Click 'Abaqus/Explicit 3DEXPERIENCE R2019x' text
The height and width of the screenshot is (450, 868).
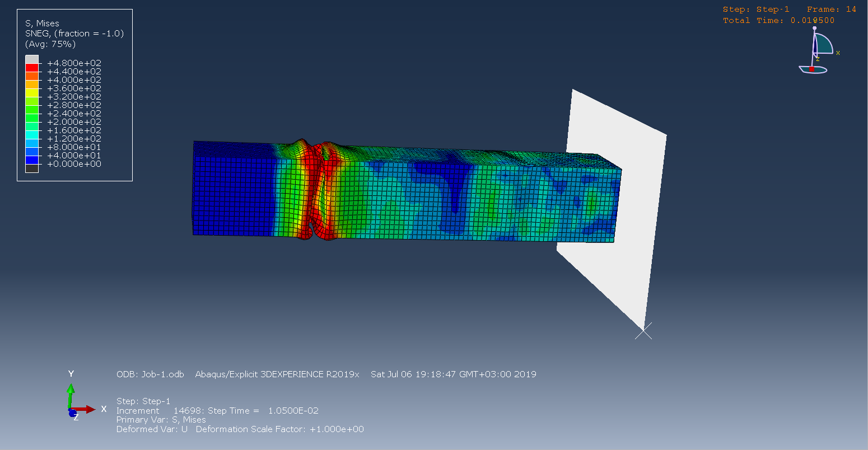coord(277,374)
